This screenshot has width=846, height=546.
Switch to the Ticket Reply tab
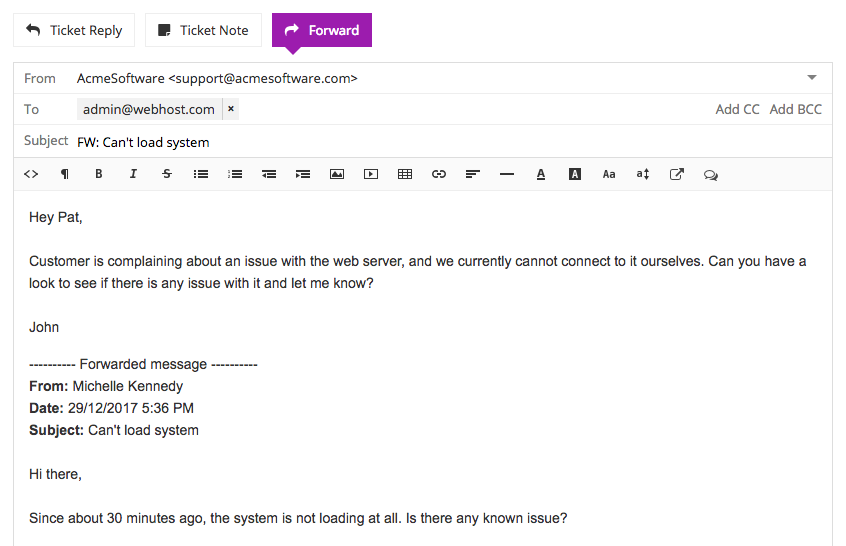click(74, 30)
